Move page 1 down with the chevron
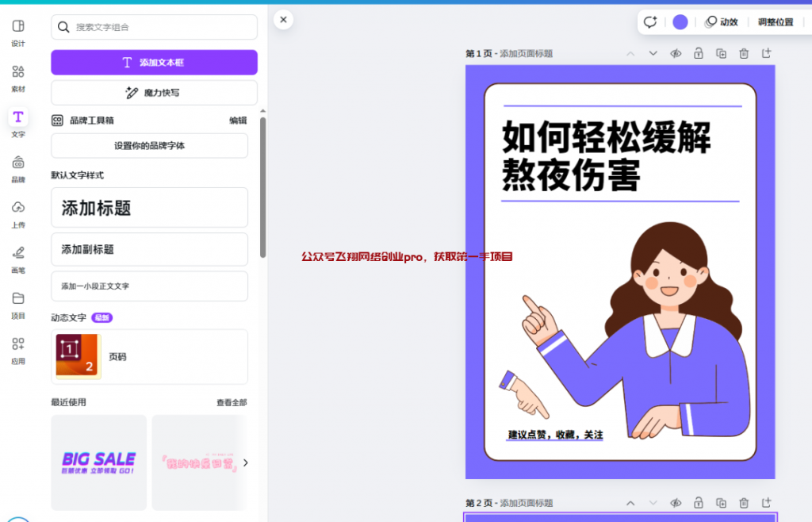 click(653, 53)
